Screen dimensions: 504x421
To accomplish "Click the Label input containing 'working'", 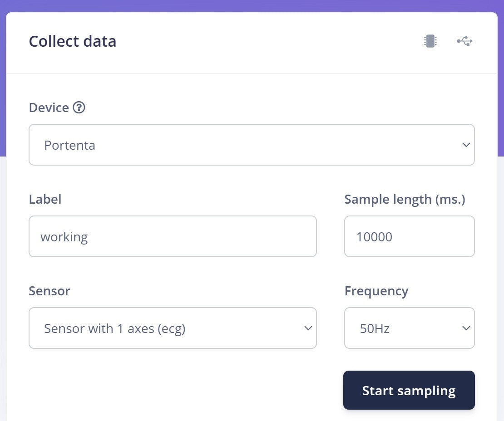I will coord(173,236).
